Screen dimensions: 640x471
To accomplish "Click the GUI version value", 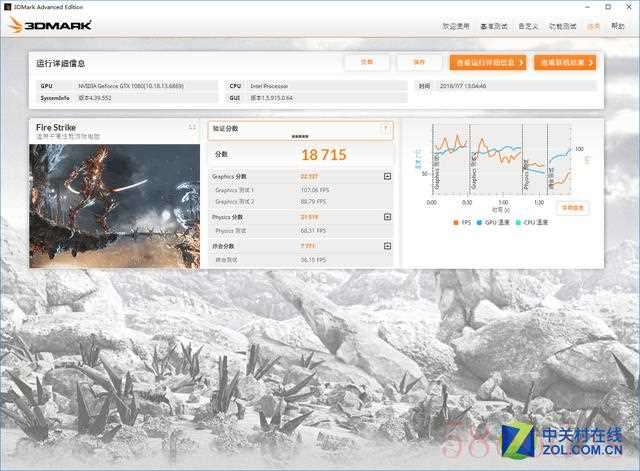I will click(x=271, y=98).
